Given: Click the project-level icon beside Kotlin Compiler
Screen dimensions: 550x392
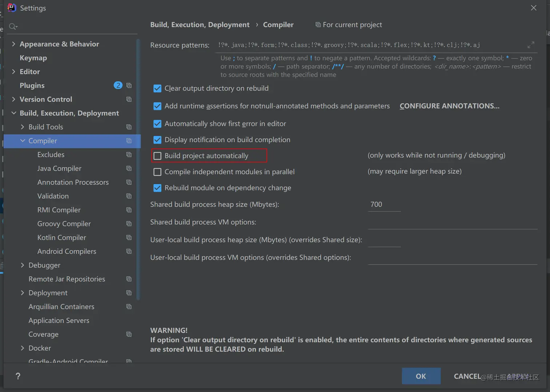Looking at the screenshot, I should pyautogui.click(x=129, y=237).
